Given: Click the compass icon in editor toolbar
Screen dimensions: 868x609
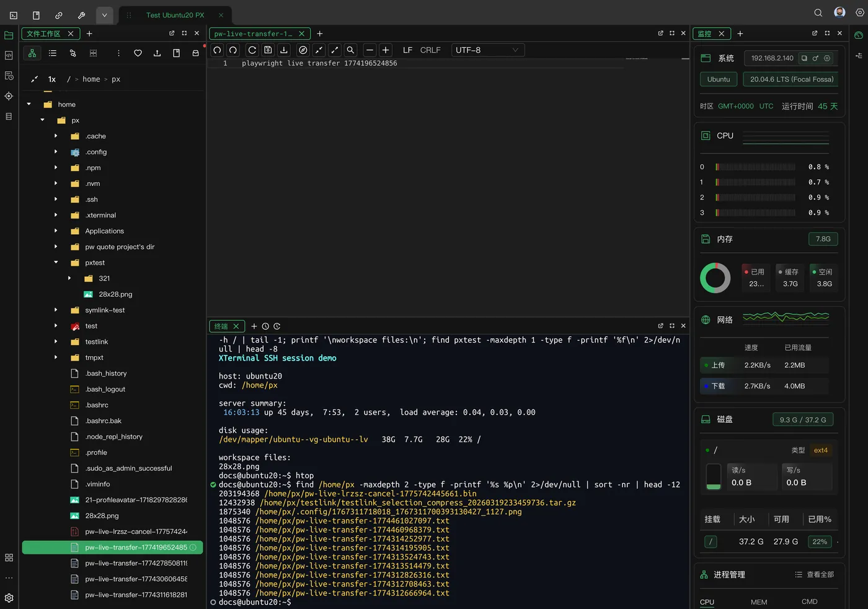Looking at the screenshot, I should tap(303, 50).
